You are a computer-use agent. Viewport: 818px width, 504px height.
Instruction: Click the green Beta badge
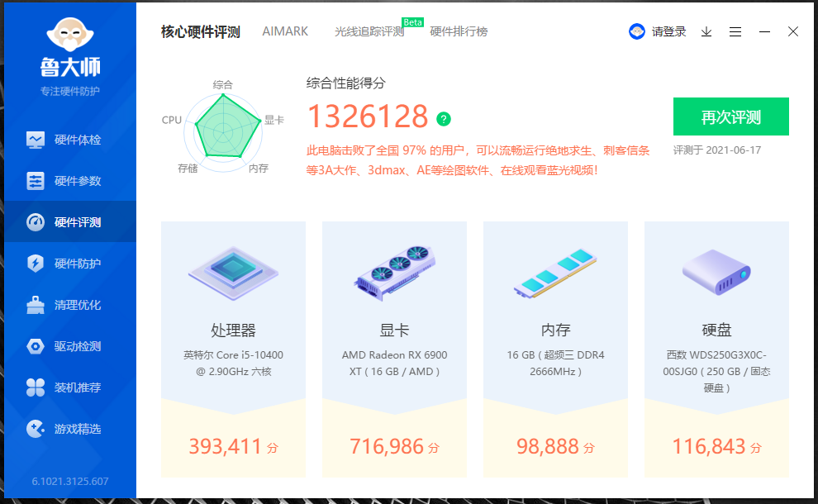[x=412, y=22]
